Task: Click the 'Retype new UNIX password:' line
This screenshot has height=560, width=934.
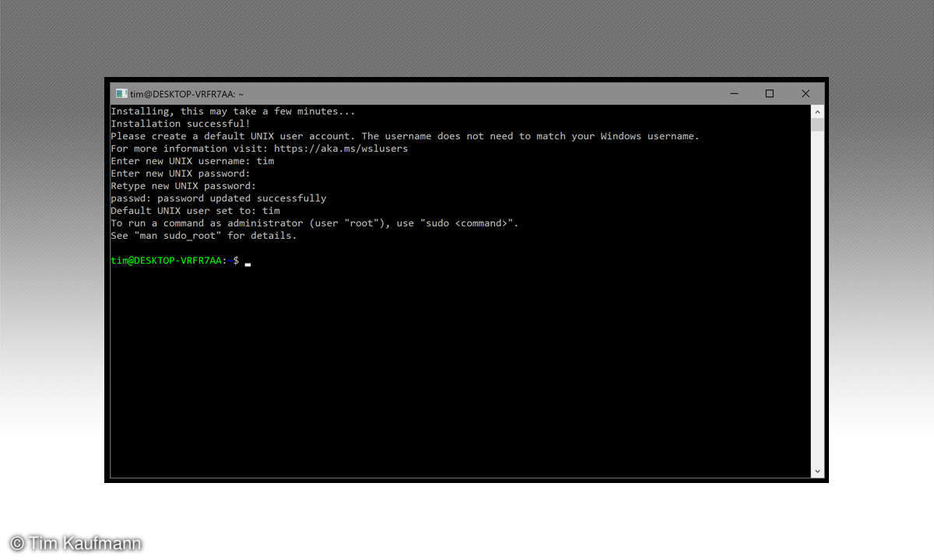Action: pyautogui.click(x=184, y=186)
